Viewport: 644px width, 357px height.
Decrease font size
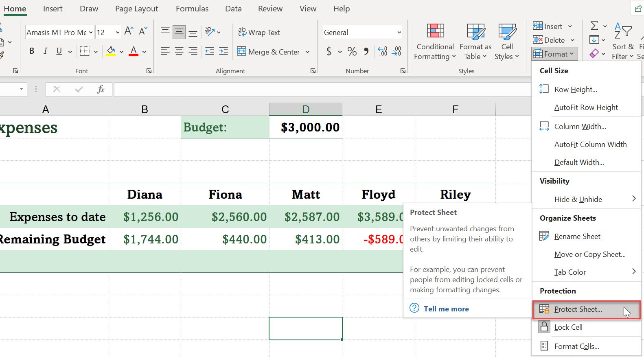coord(142,31)
